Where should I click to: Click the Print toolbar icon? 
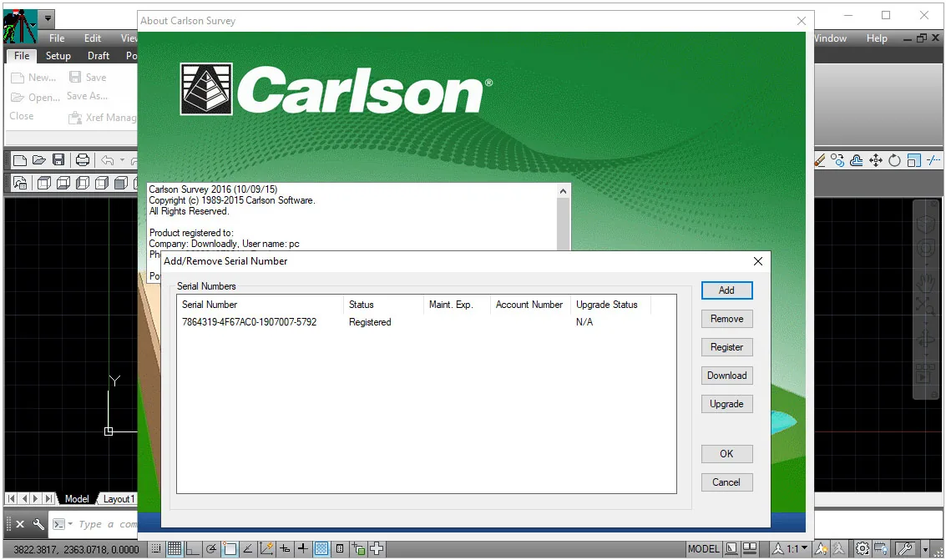[83, 160]
